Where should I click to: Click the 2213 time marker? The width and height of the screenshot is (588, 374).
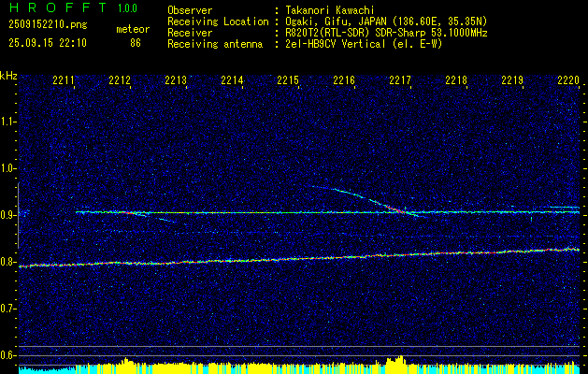[x=176, y=80]
